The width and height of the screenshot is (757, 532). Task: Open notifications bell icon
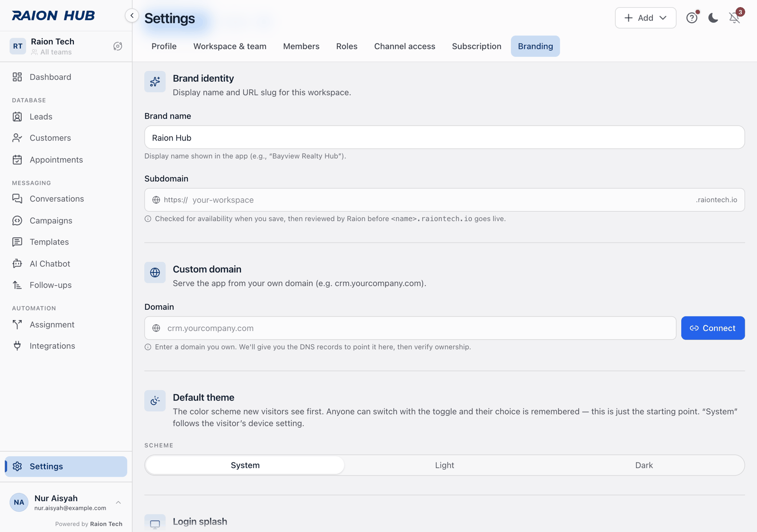point(735,18)
